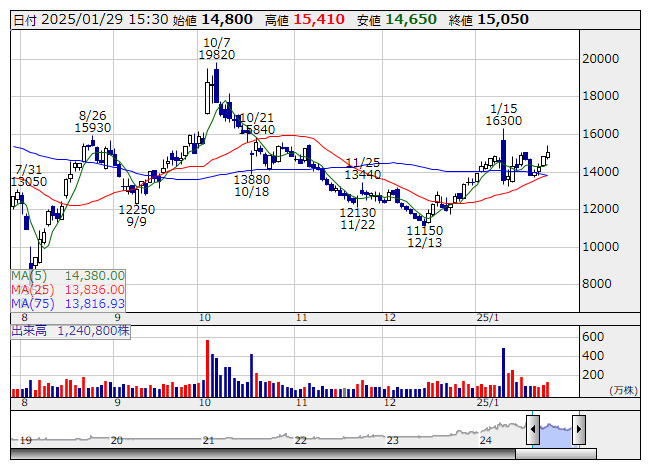Click the right range slider handle arrow
653x470 pixels.
(x=579, y=429)
